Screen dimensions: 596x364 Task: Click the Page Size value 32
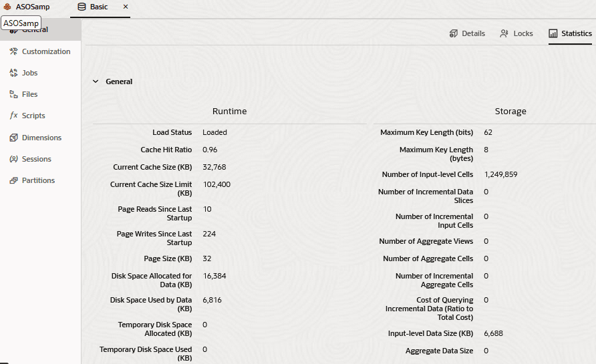click(x=206, y=258)
